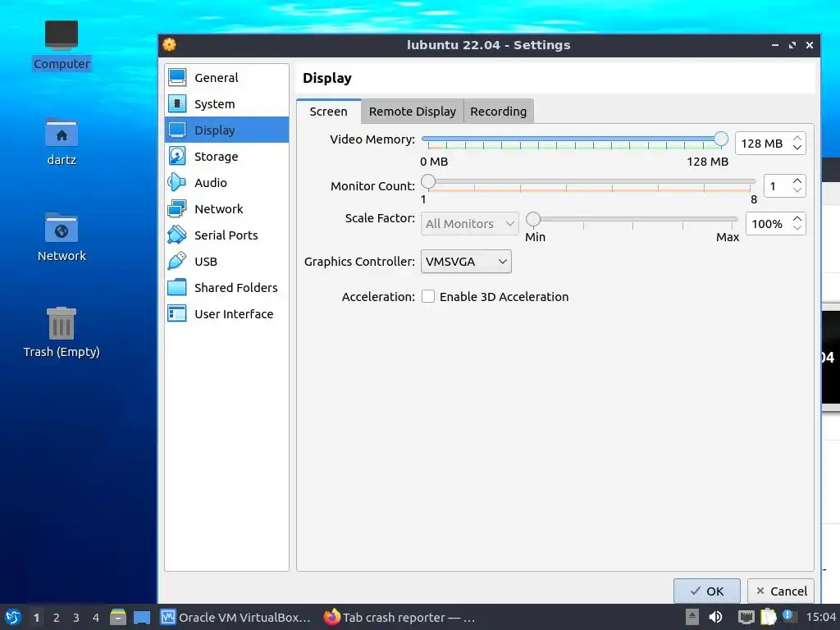Switch to workspace 3 in the pager

coord(76,618)
